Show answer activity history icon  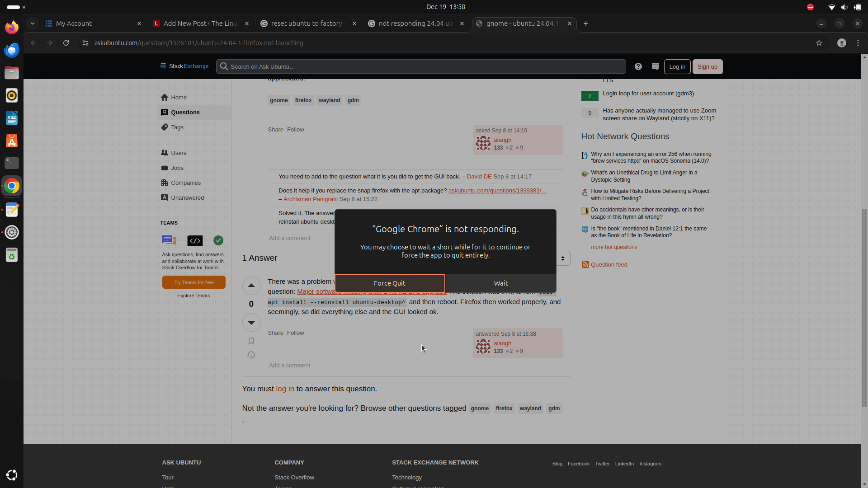pos(251,355)
